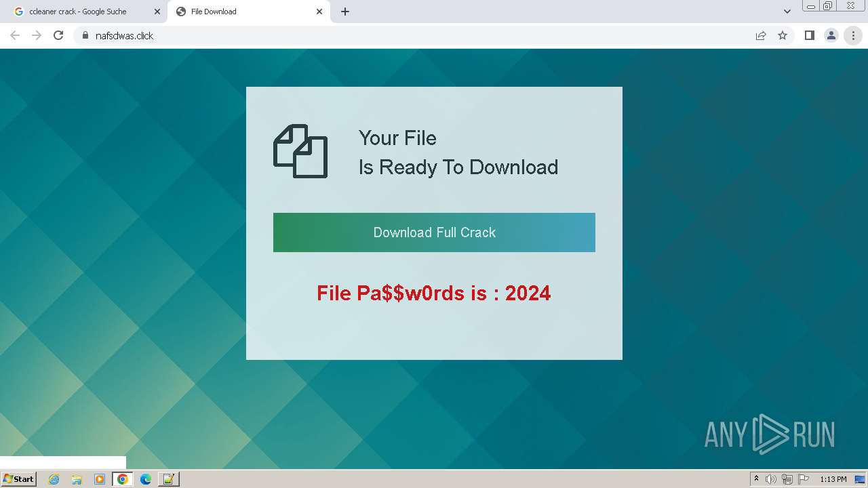
Task: Bookmark this page with the star
Action: click(783, 35)
